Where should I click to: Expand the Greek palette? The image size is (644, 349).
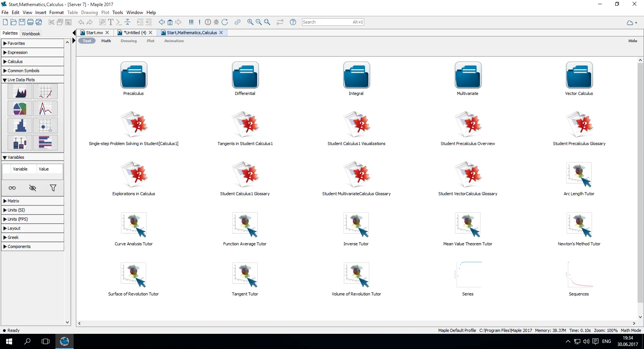(33, 237)
